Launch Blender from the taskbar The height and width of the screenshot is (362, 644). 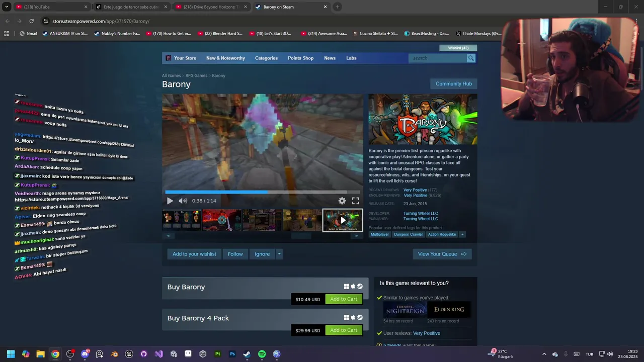114,354
